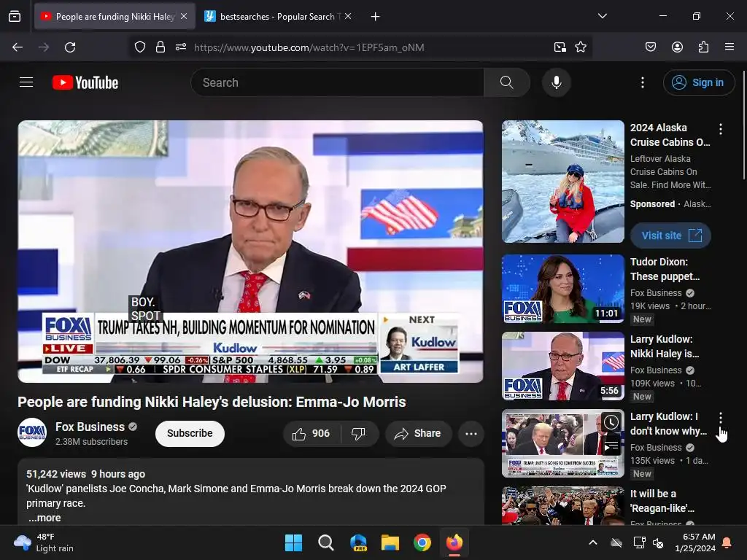Screen dimensions: 747x560
Task: Open Windows taskbar search
Action: 326,542
